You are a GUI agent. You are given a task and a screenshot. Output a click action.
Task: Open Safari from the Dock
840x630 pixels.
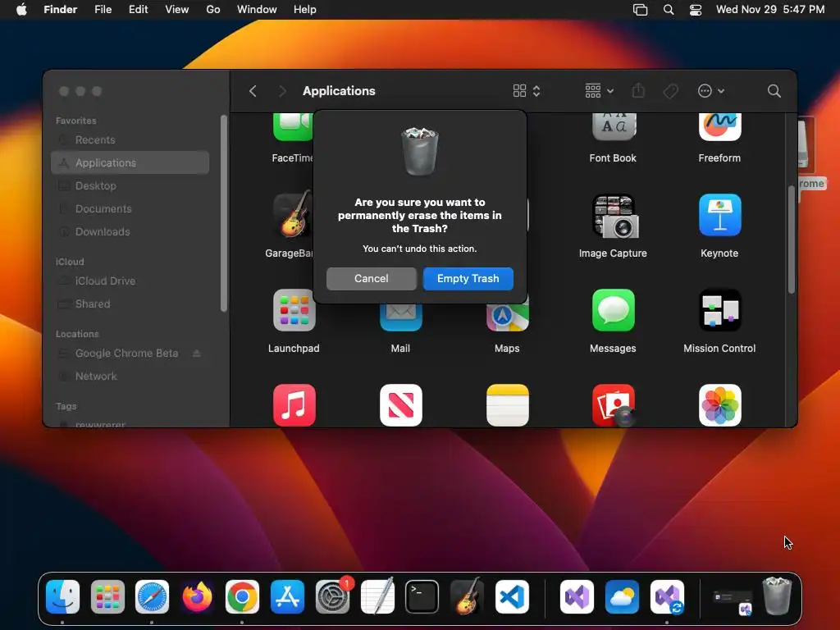pyautogui.click(x=152, y=597)
